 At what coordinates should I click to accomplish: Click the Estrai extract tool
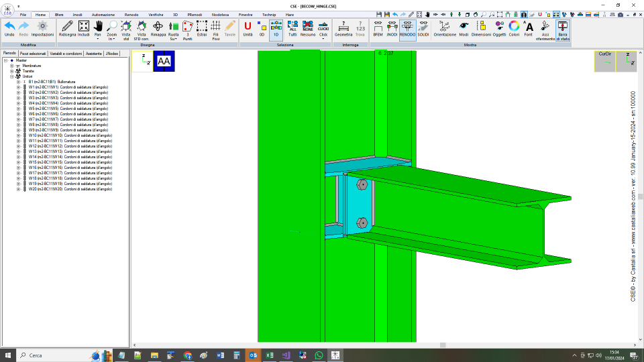tap(202, 29)
